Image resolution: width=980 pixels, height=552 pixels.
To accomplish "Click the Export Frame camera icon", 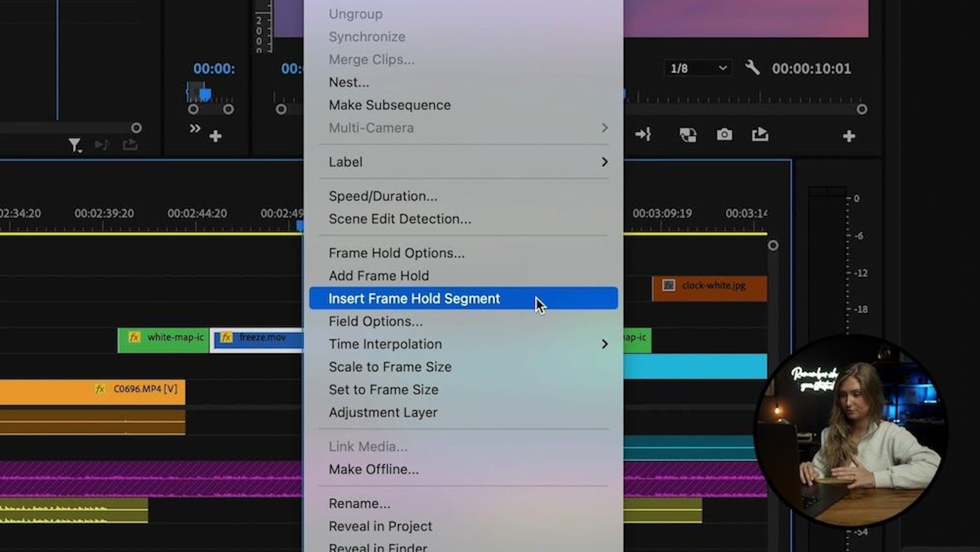I will 724,135.
